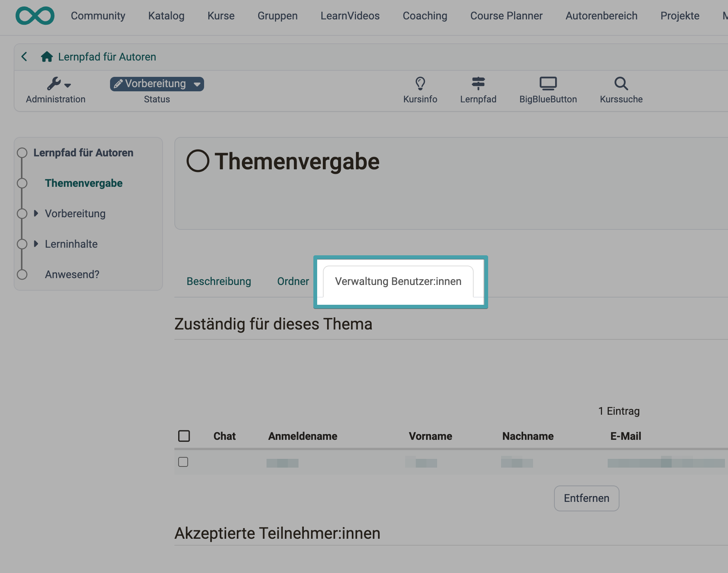728x573 pixels.
Task: Click the Entfernen button
Action: click(x=586, y=498)
